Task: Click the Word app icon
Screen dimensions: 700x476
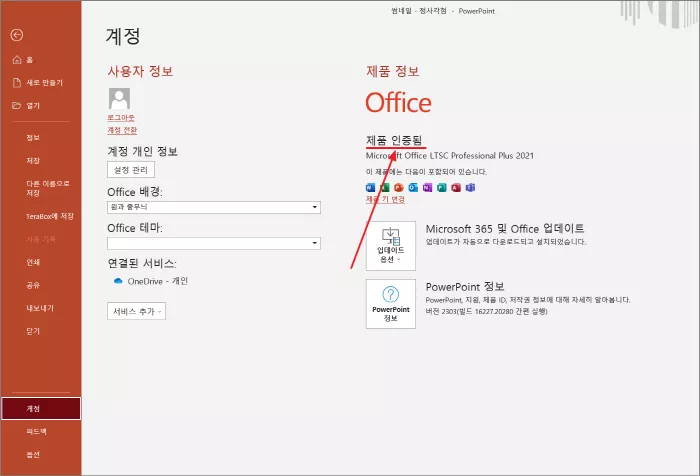Action: (x=371, y=188)
